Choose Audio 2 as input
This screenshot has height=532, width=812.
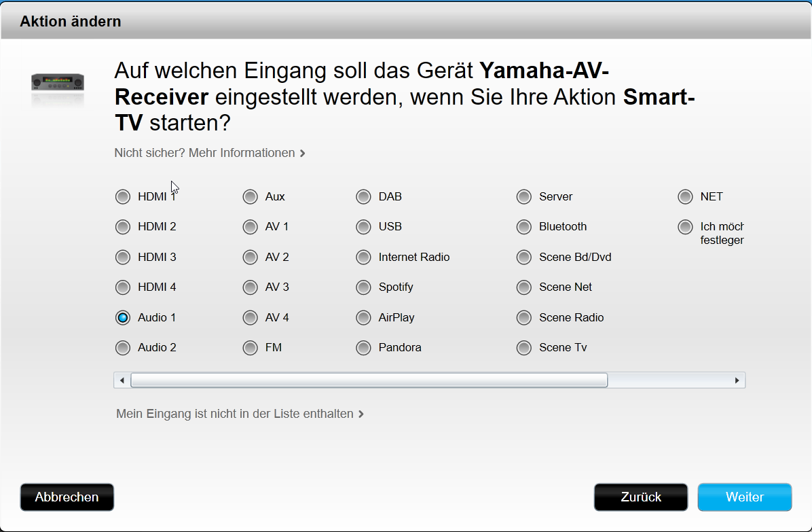[x=123, y=348]
